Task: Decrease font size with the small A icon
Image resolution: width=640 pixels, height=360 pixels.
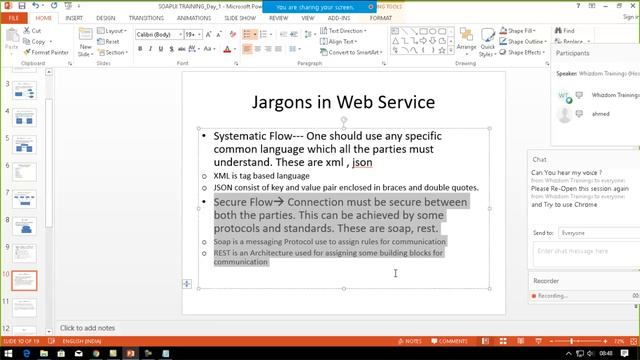Action: tap(219, 35)
